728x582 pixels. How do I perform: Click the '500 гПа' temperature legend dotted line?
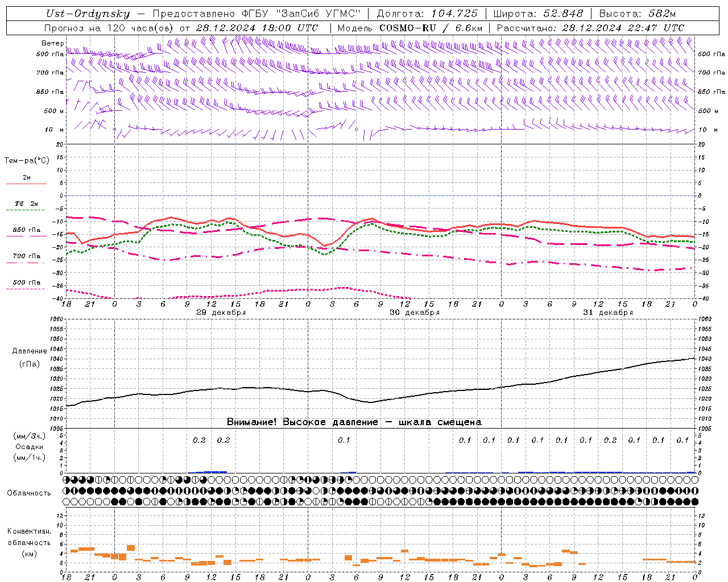[x=25, y=289]
